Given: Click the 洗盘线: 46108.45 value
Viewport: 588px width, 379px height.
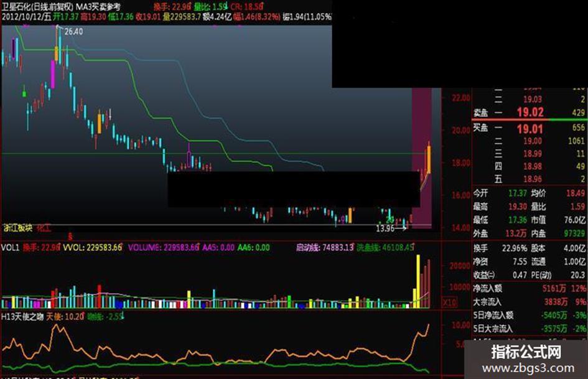Looking at the screenshot, I should click(x=385, y=248).
